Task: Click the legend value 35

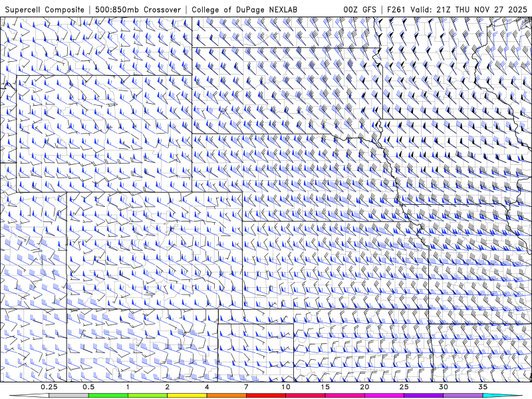Action: (483, 387)
